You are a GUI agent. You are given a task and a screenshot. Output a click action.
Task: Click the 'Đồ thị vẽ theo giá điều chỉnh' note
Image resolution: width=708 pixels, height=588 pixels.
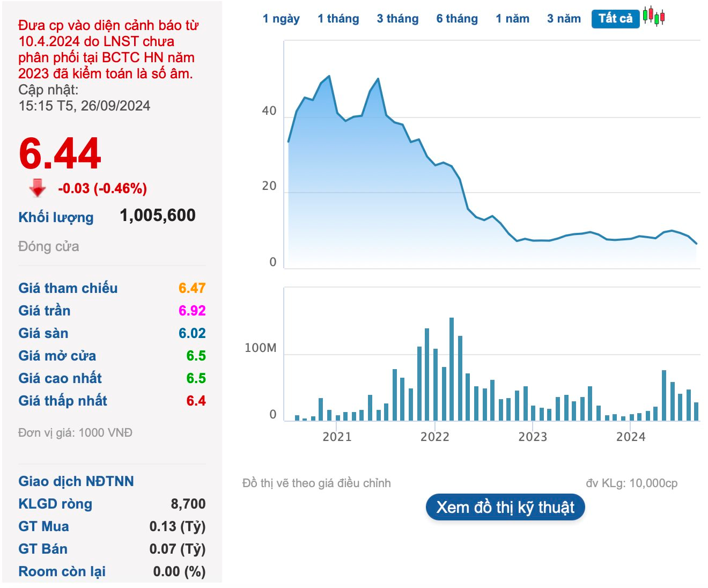pos(316,483)
